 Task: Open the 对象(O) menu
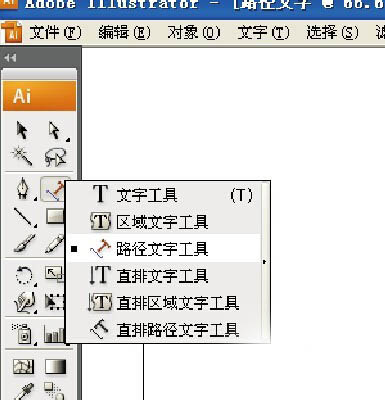[x=194, y=33]
